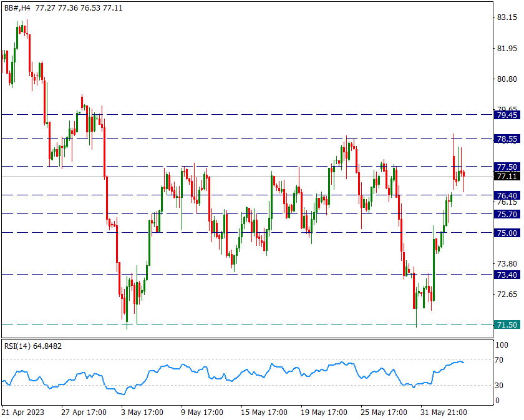Screen dimensions: 524x420
Task: Click the 3 May 17:00 time label
Action: pos(142,413)
